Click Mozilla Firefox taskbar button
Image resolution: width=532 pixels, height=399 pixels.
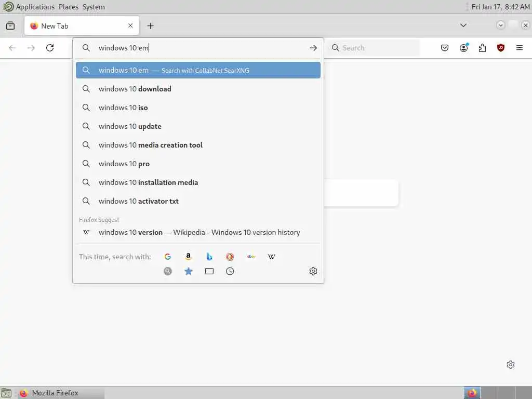(61, 393)
